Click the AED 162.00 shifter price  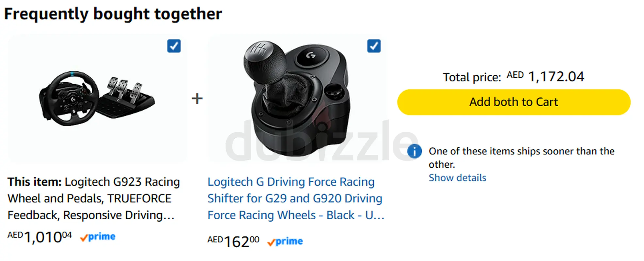[233, 241]
